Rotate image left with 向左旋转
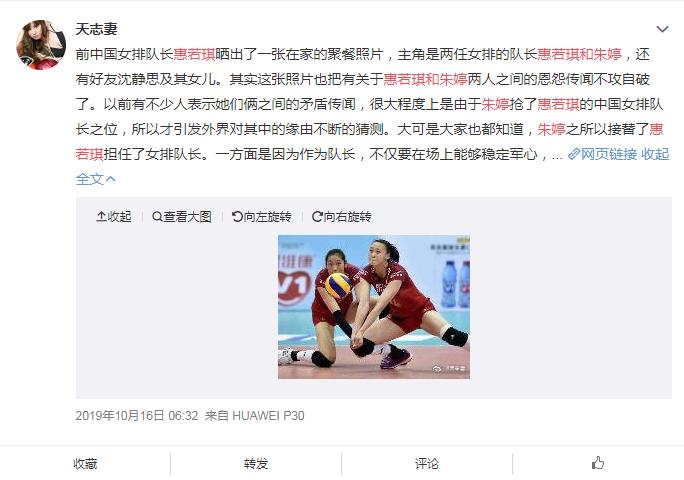Viewport: 684px width, 480px height. tap(261, 216)
